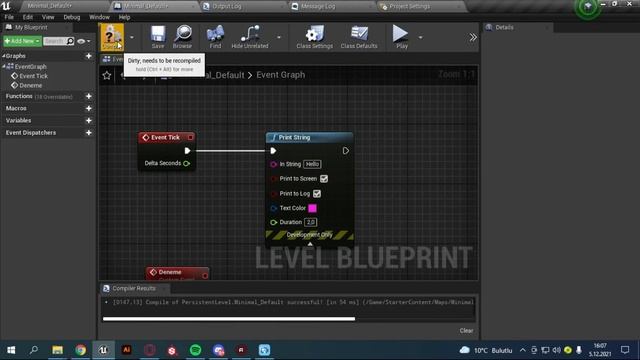This screenshot has height=360, width=640.
Task: Add a new event dispatcher with plus icon
Action: pyautogui.click(x=89, y=133)
